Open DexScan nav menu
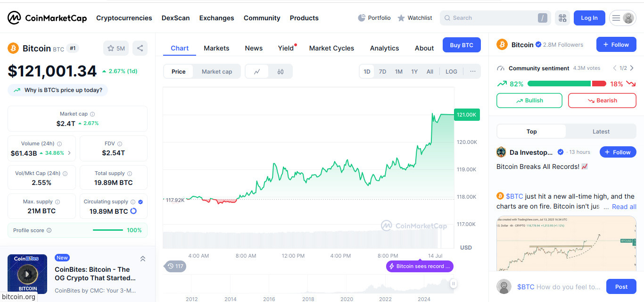 [x=176, y=18]
